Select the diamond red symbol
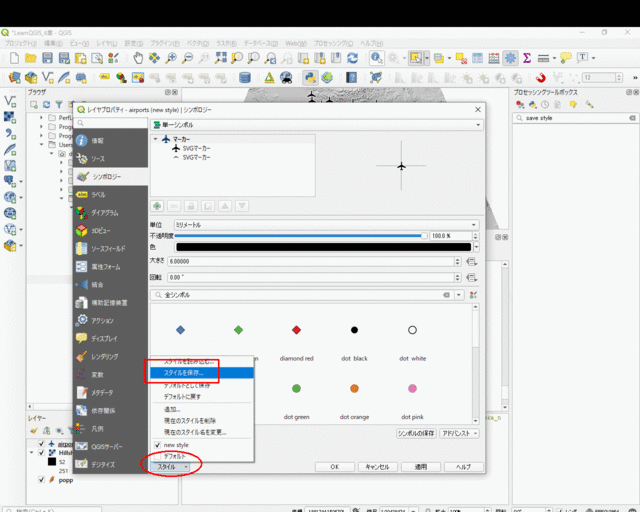The image size is (640, 512). point(297,330)
